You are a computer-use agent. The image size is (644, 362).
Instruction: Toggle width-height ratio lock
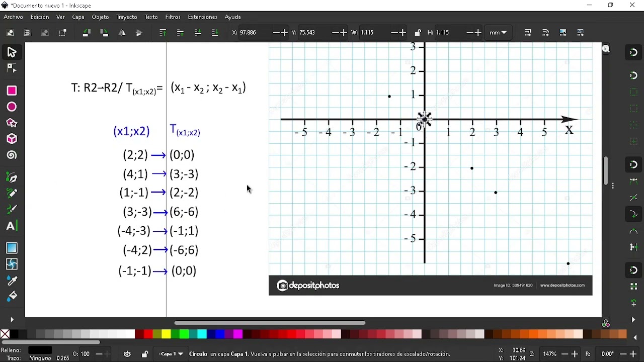pyautogui.click(x=418, y=33)
